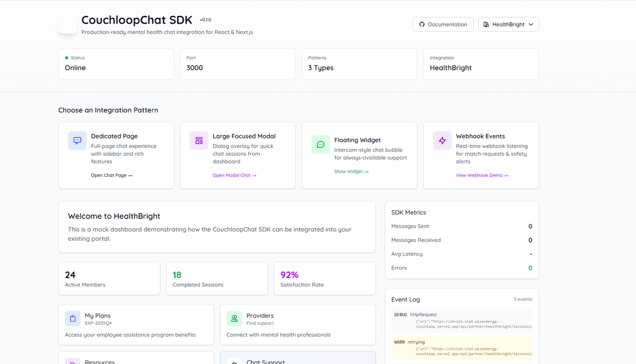The width and height of the screenshot is (636, 364).
Task: Open the HealthBright tenant dropdown
Action: 508,25
